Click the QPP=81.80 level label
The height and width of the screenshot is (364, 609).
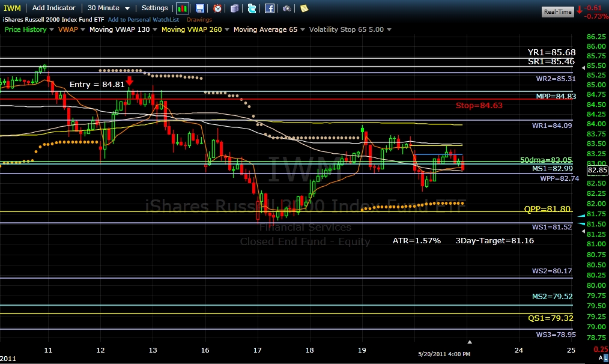pos(547,208)
